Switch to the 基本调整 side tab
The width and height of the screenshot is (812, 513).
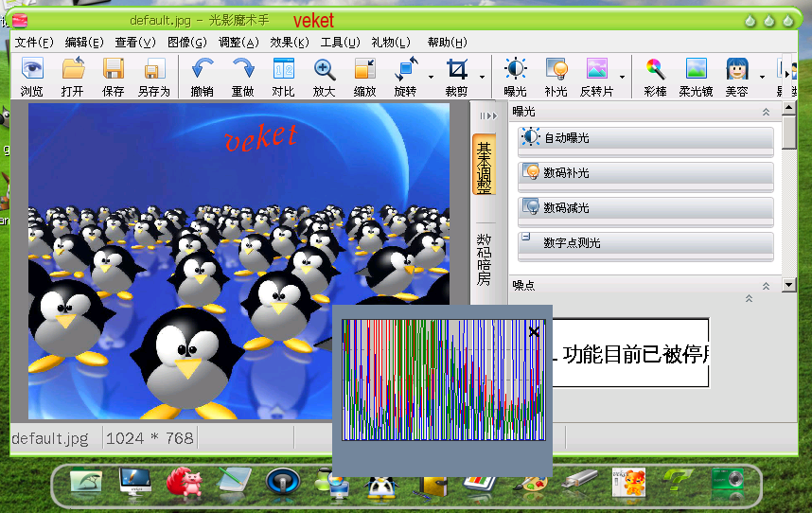485,165
